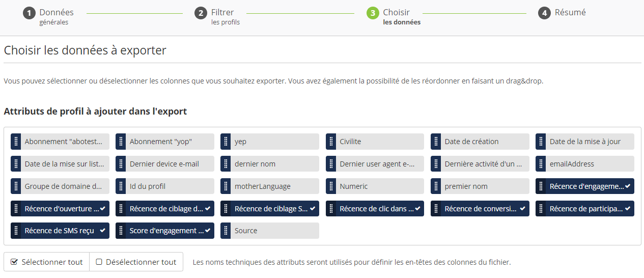Click the drag handle of the emailAddress attribute
Screen dimensions: 644x278
pos(541,164)
